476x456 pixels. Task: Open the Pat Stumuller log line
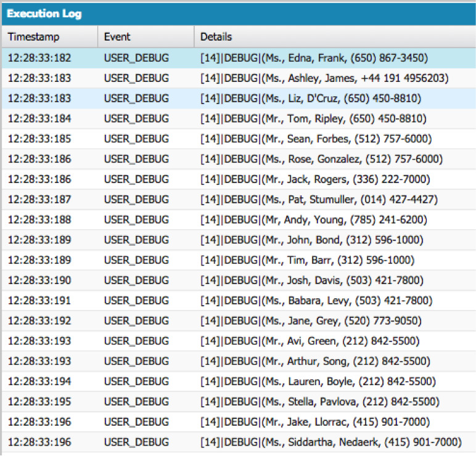[239, 200]
